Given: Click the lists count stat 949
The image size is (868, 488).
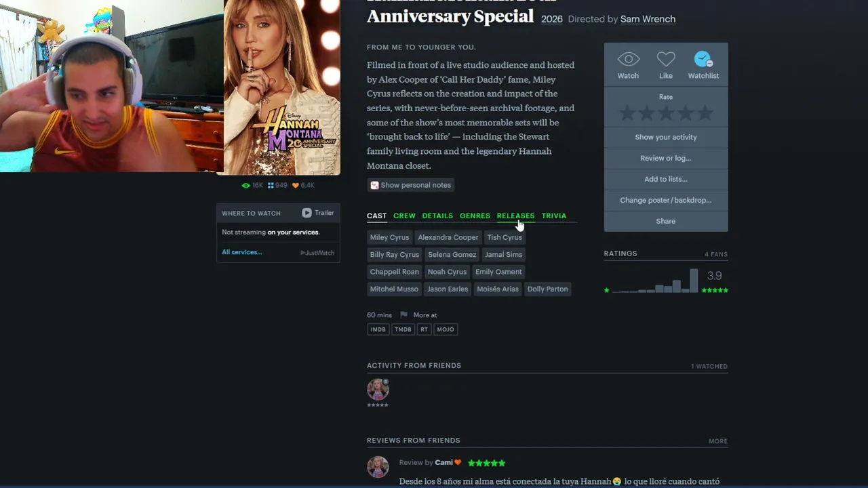Looking at the screenshot, I should click(277, 185).
